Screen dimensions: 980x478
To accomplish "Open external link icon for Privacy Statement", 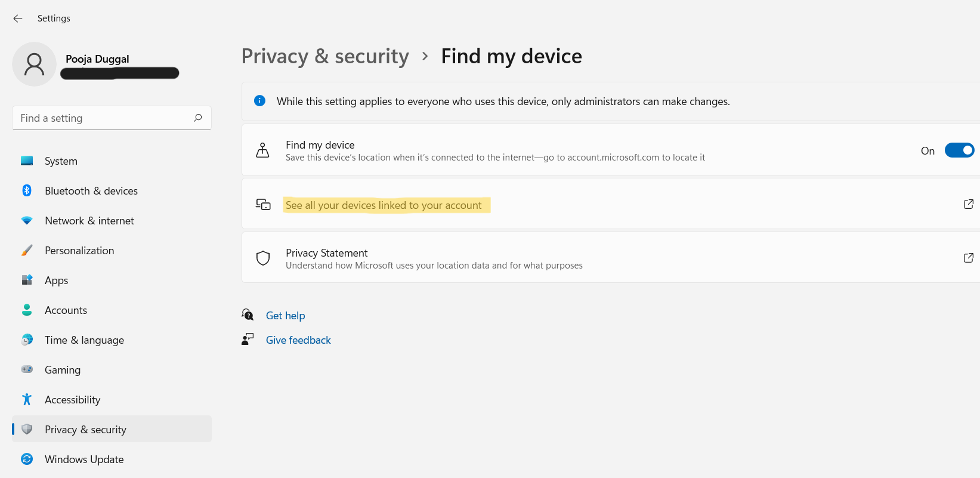I will 968,258.
